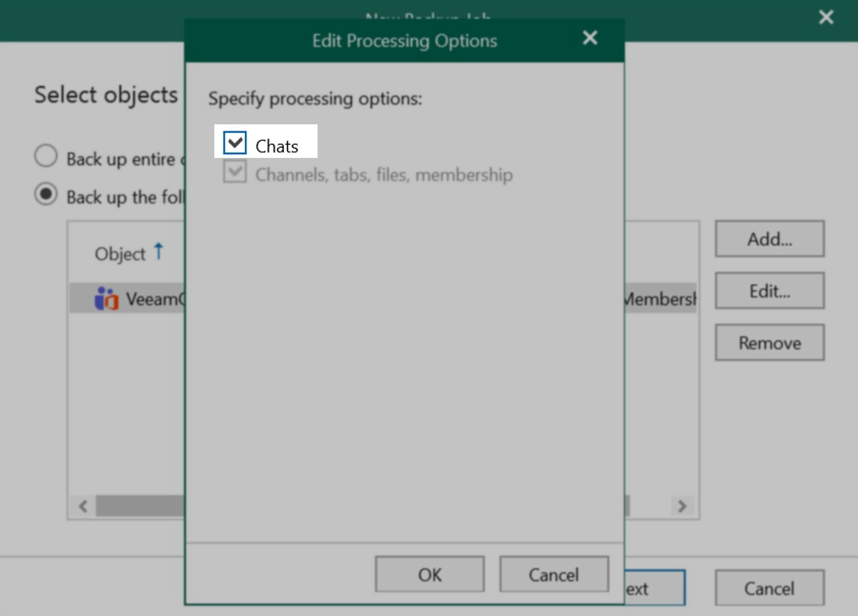Viewport: 858px width, 616px height.
Task: Confirm processing options with OK
Action: [x=429, y=575]
